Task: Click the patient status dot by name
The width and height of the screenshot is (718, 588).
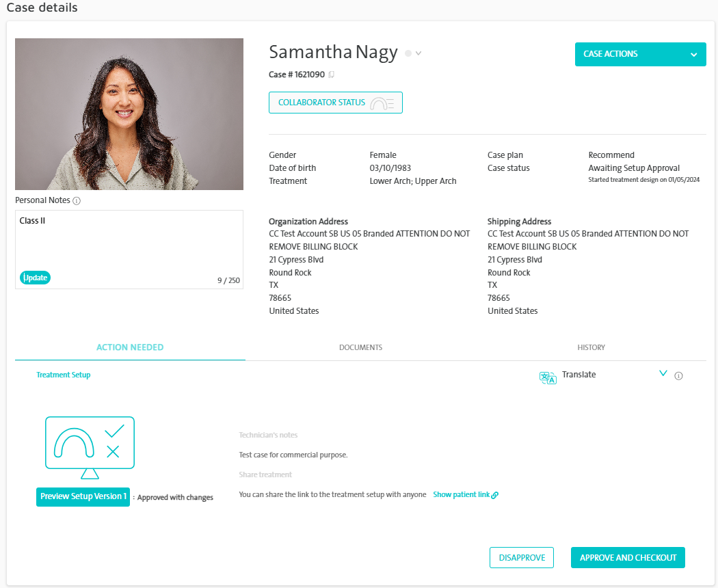Action: (x=408, y=53)
